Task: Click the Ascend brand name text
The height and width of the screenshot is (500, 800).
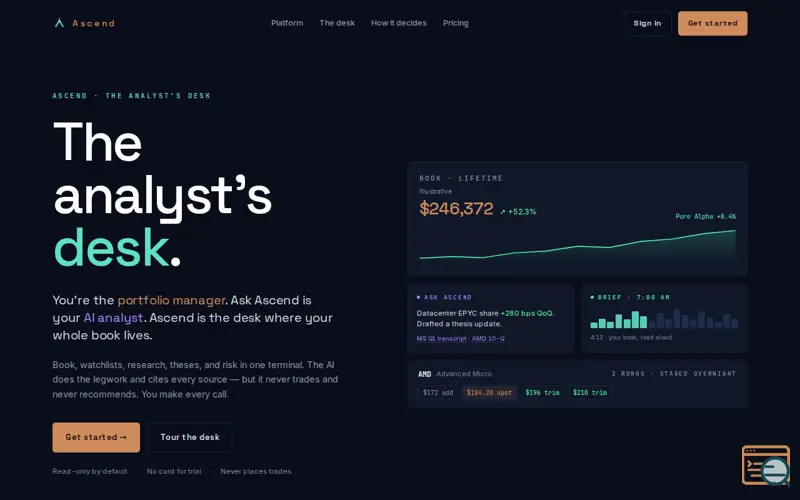Action: (x=93, y=23)
